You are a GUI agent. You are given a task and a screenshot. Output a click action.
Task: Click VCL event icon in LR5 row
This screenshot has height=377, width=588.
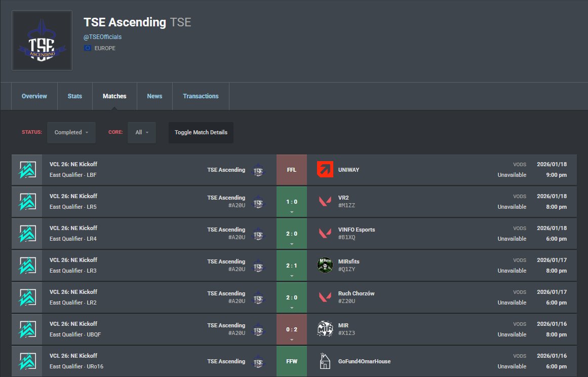click(x=27, y=202)
